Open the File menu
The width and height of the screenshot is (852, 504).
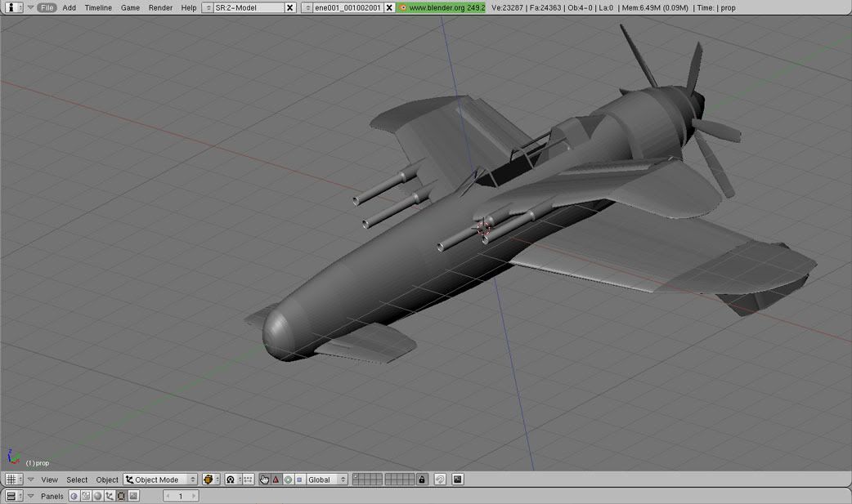click(x=47, y=7)
